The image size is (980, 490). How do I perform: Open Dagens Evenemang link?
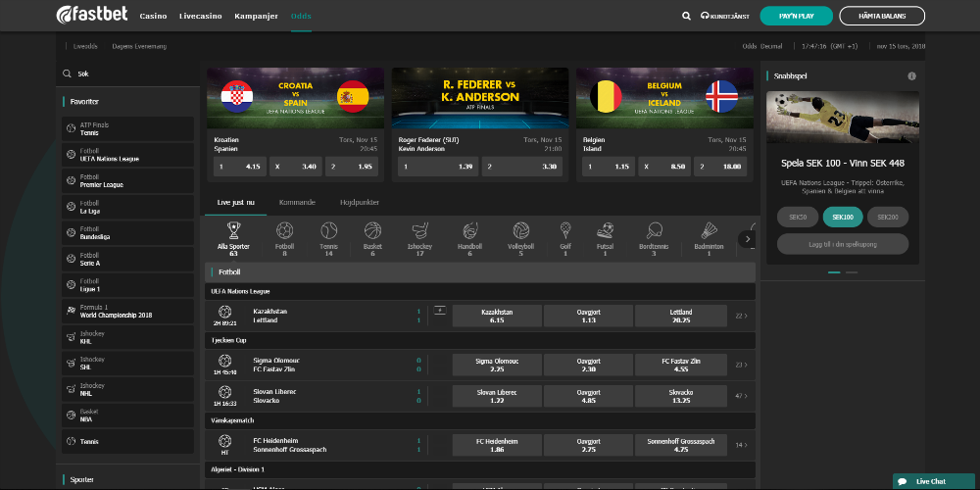(x=139, y=46)
